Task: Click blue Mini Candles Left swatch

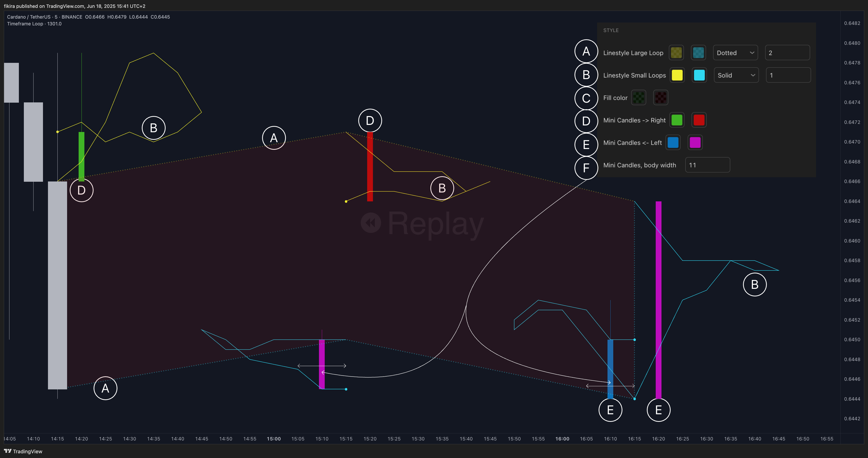Action: [673, 142]
